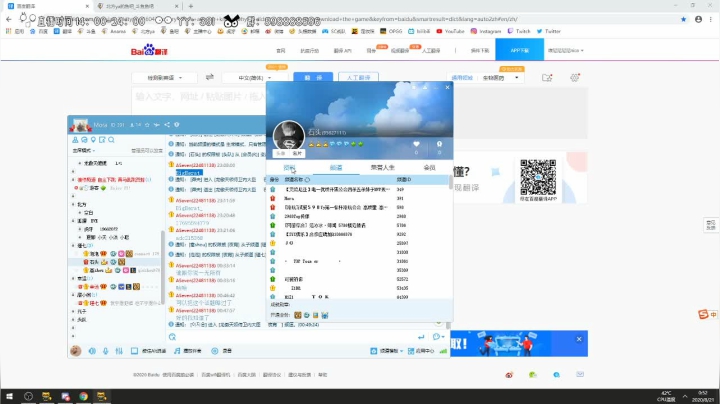Click the magnifier icon in YY chat input

tap(172, 337)
